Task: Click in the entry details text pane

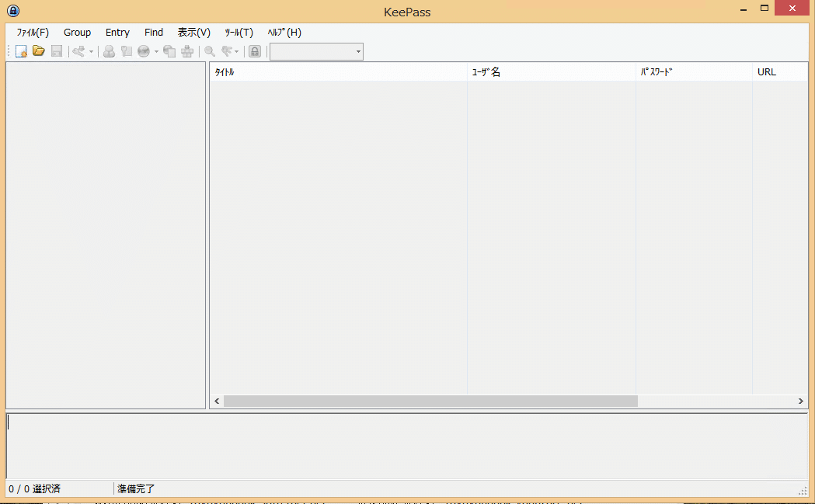Action: 406,447
